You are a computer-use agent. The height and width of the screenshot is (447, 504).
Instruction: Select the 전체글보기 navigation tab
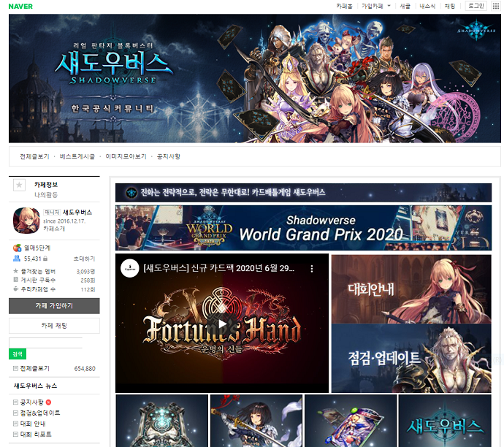click(35, 156)
